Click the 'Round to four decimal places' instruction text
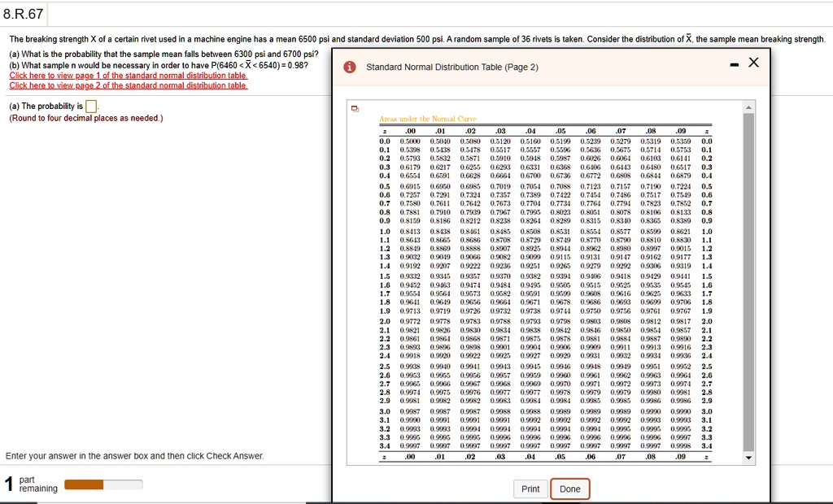The width and height of the screenshot is (833, 504). (x=85, y=118)
